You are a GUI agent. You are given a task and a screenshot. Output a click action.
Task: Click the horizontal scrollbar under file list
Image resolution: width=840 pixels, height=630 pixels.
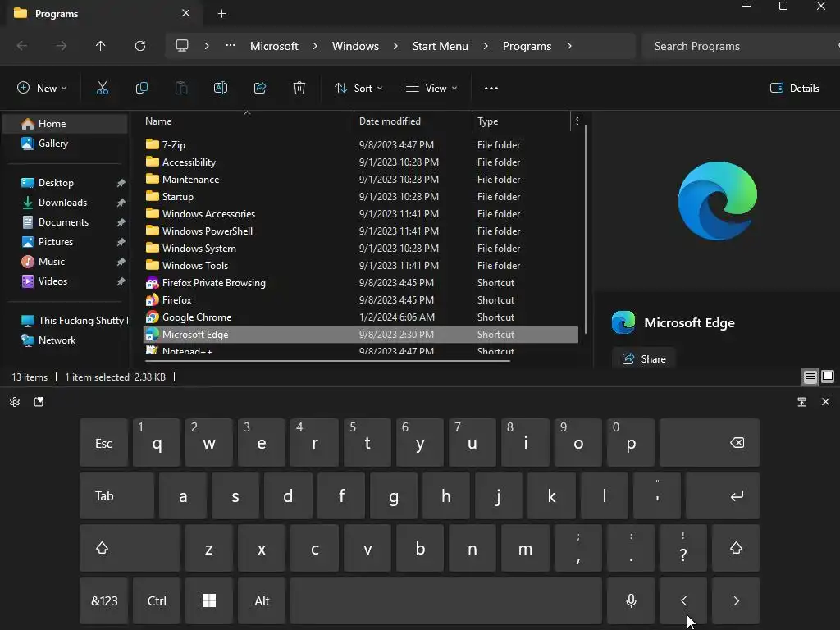click(327, 361)
